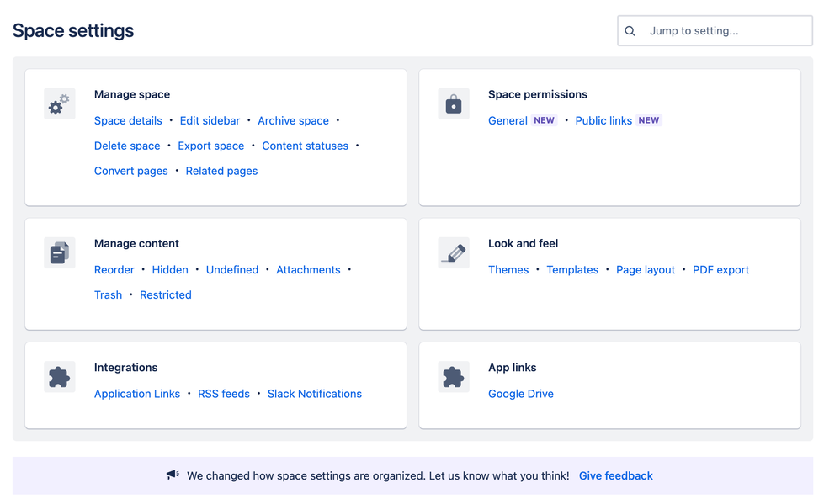Screen dimensions: 840x504
Task: Open Public links permissions
Action: 603,120
